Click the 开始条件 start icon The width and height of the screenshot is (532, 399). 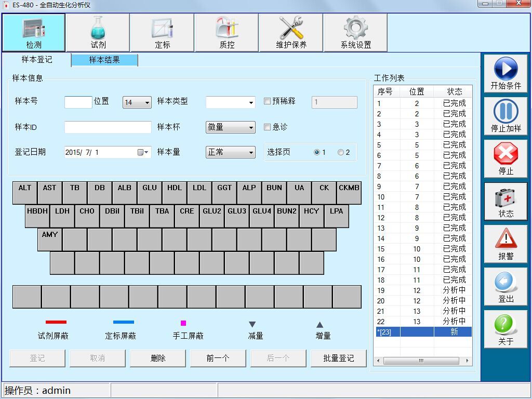pyautogui.click(x=506, y=69)
